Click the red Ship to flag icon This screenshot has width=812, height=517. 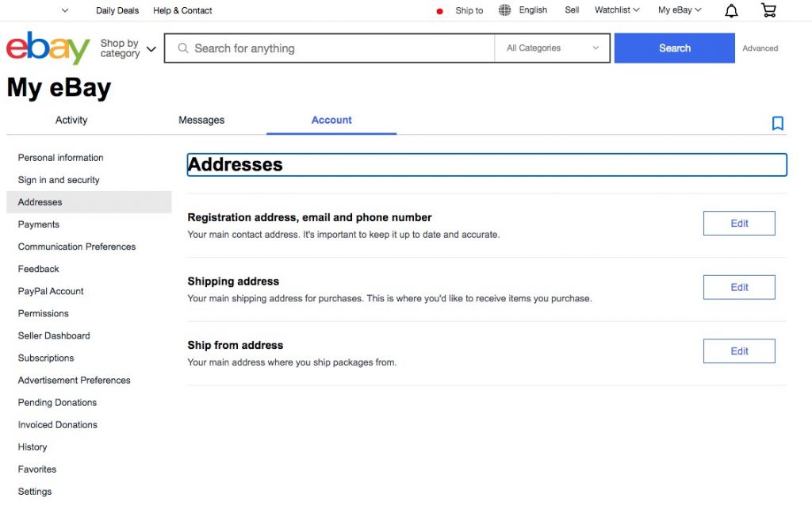(439, 11)
